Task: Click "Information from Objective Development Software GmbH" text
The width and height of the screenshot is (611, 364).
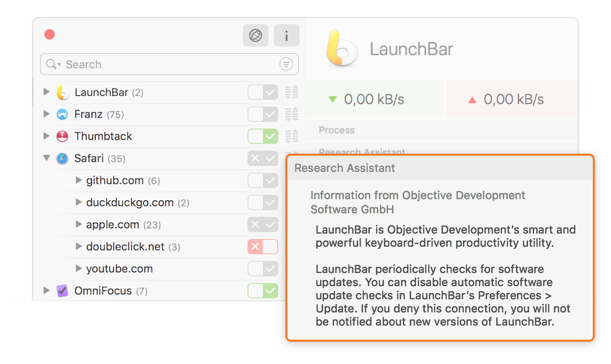Action: [x=418, y=202]
